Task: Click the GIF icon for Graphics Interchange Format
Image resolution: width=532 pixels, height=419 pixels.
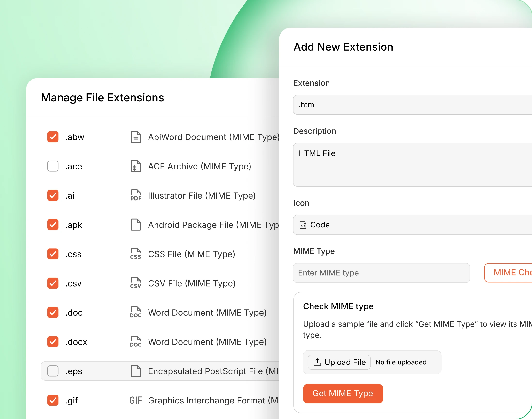Action: (x=135, y=400)
